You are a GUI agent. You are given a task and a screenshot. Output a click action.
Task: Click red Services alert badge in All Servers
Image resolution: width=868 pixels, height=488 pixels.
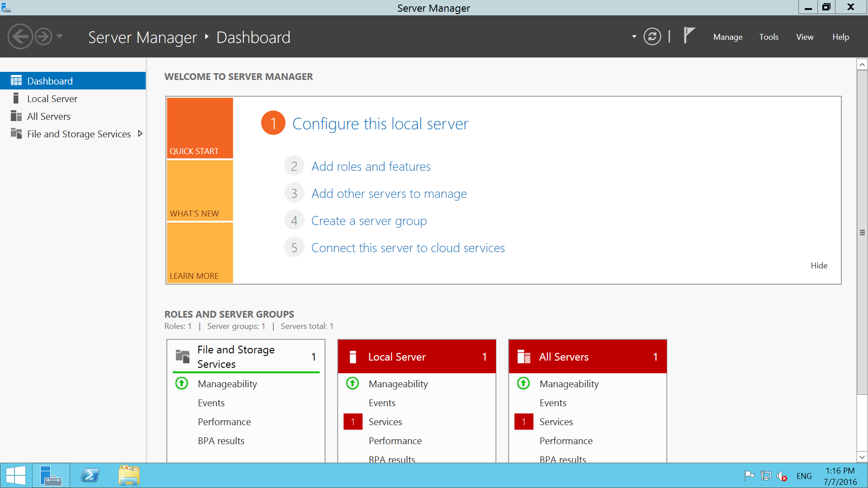pos(524,422)
